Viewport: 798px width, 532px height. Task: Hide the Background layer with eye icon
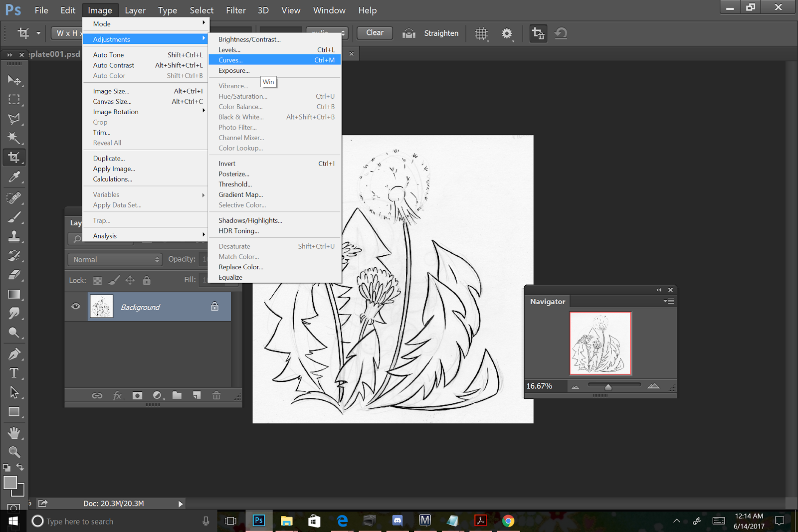76,306
